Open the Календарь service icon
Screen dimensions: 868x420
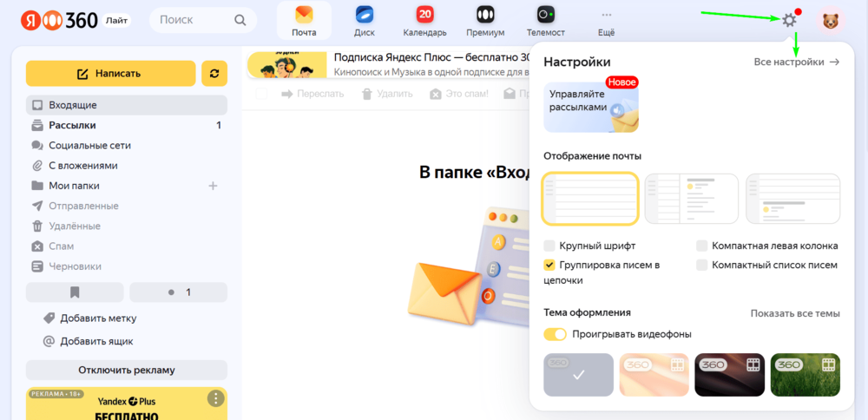424,21
